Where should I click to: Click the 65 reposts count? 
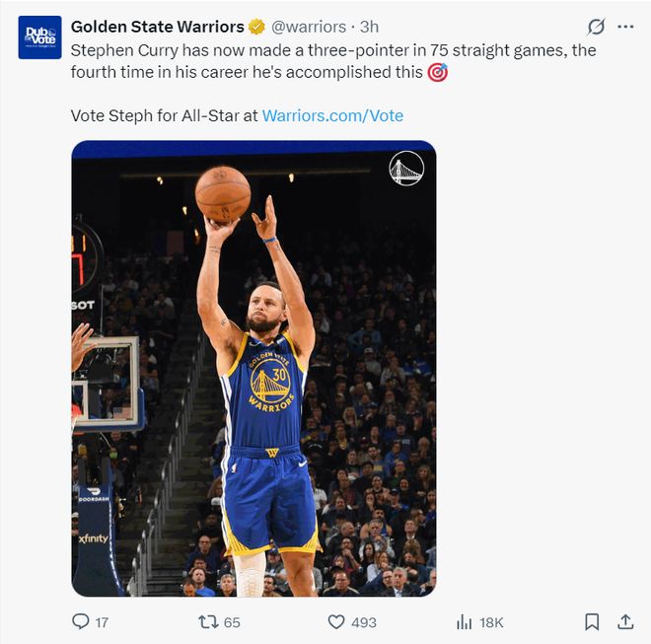tap(232, 622)
